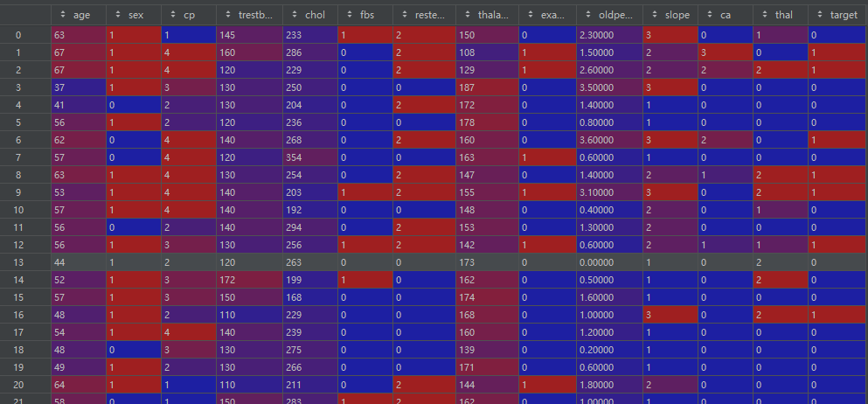The width and height of the screenshot is (868, 404).
Task: Select thalach cell 108 in row 1
Action: pos(488,52)
